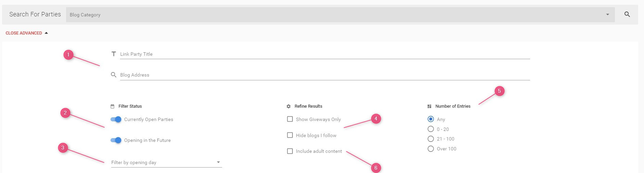Click the magnifying glass search button

click(627, 14)
